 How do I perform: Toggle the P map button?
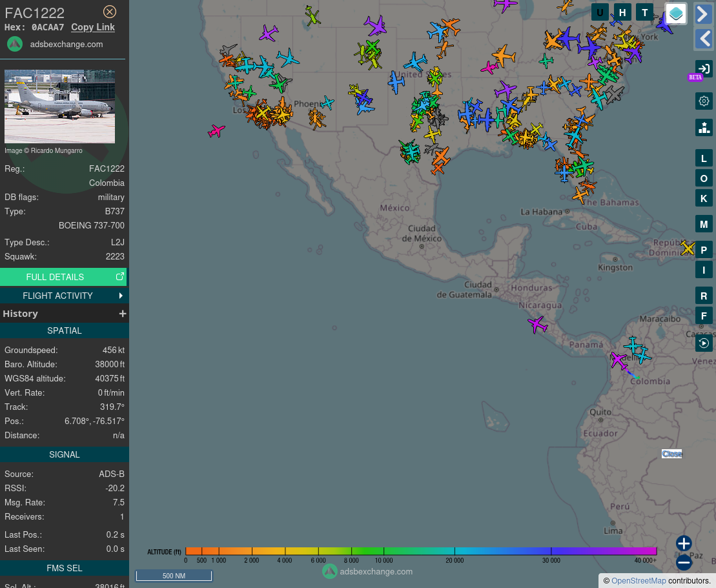click(x=704, y=250)
